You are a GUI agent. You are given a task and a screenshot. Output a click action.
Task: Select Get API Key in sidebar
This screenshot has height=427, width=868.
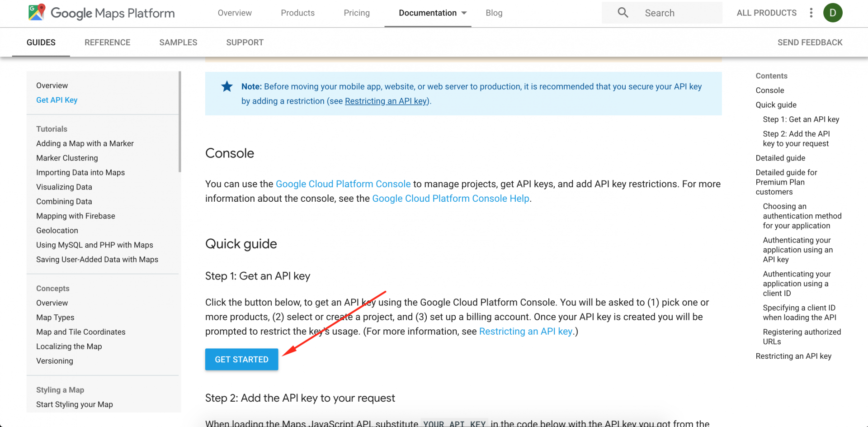tap(57, 100)
